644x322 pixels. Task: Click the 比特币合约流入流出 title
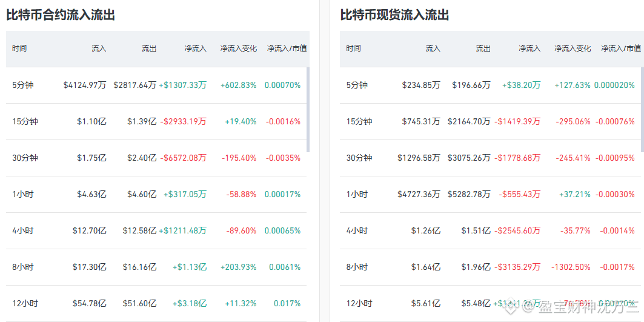[61, 15]
